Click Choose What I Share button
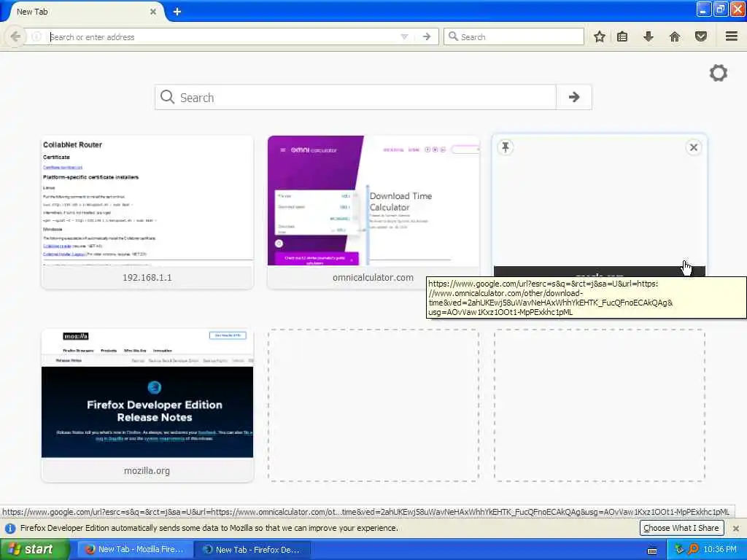 [681, 528]
